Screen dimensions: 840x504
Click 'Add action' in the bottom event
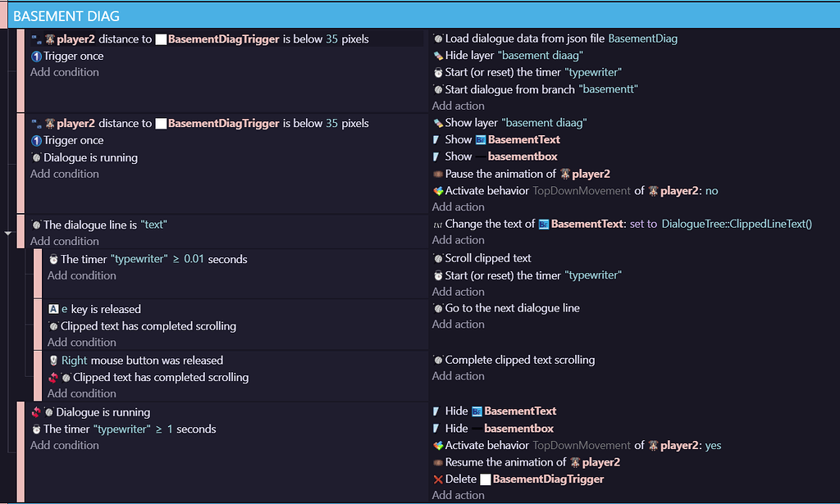(458, 495)
